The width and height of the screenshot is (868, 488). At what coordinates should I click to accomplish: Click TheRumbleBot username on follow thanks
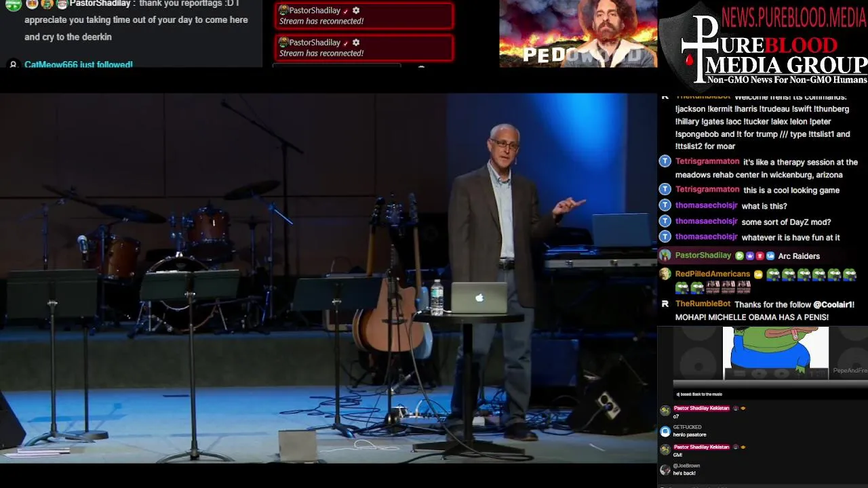click(x=703, y=304)
